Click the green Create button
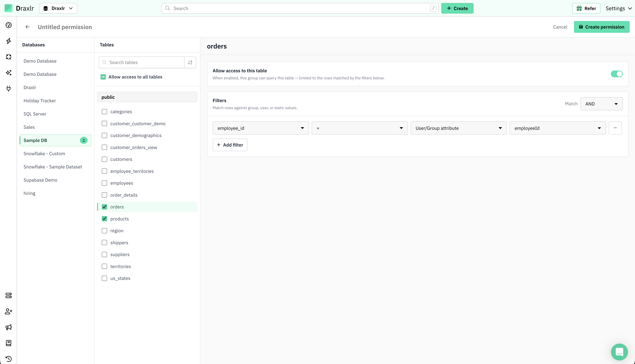Screen dimensions: 635x364 coord(457,8)
